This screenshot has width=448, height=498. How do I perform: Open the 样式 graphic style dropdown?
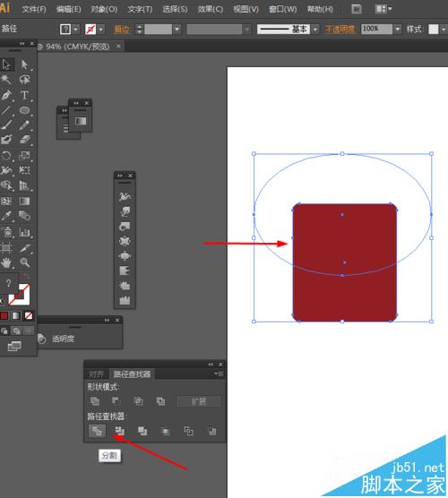444,30
